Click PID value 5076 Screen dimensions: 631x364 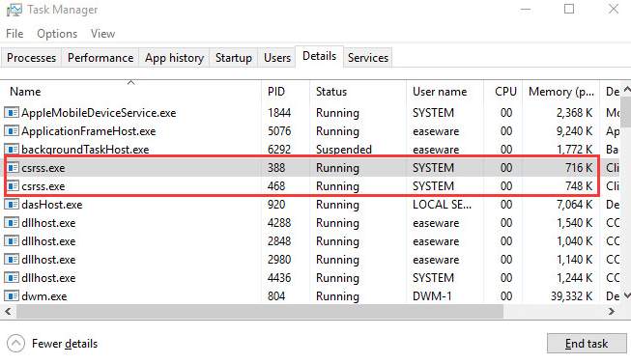point(279,131)
